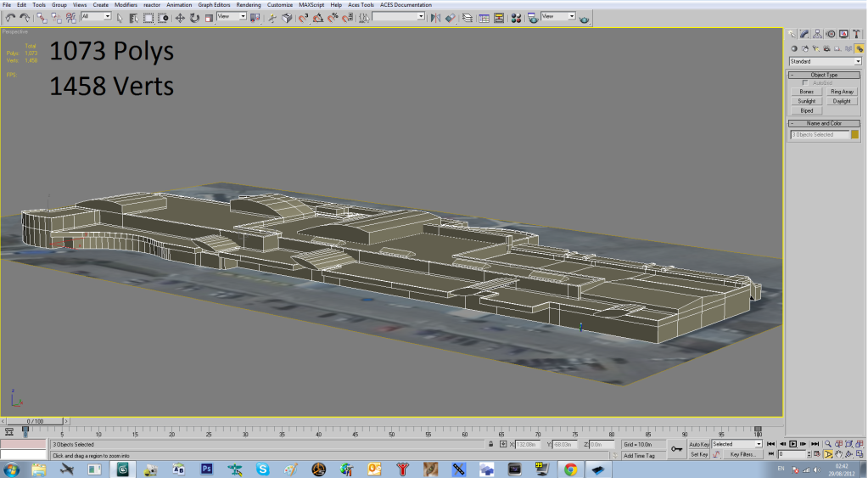This screenshot has width=868, height=478.
Task: Toggle the selection lock padlock
Action: 490,444
